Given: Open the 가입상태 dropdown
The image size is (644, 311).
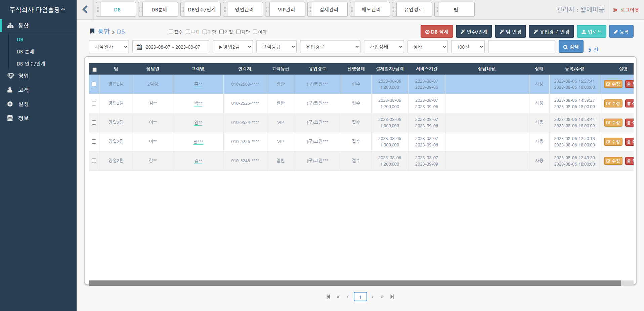Looking at the screenshot, I should (x=384, y=47).
